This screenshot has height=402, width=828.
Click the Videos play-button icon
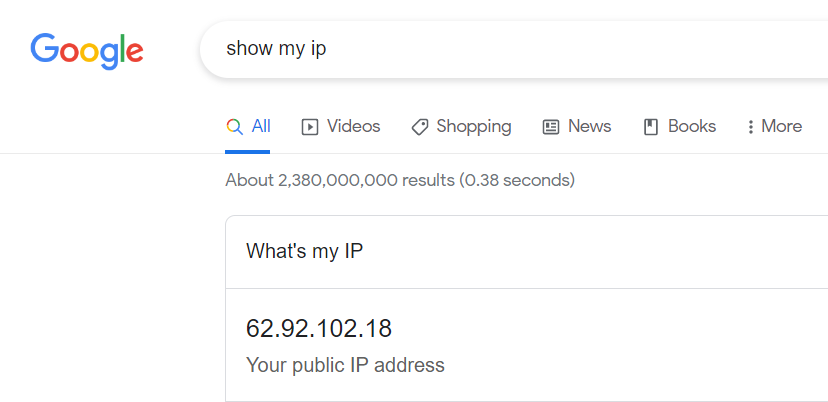pos(309,127)
